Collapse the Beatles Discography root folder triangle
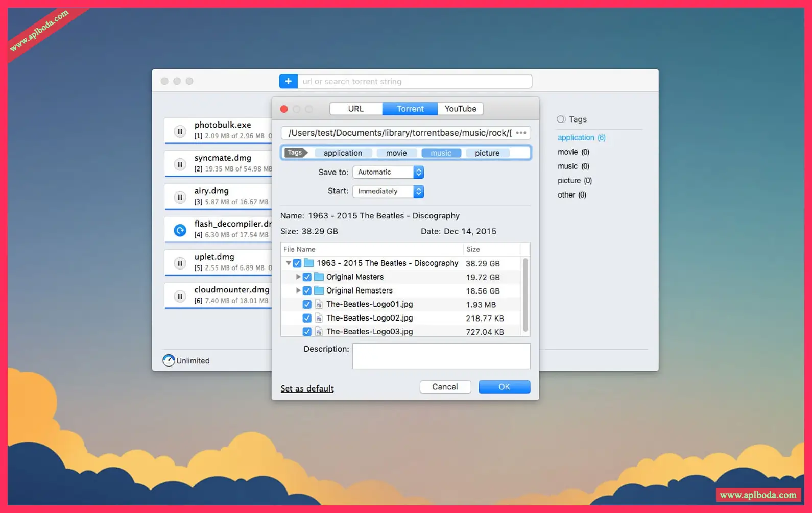The width and height of the screenshot is (812, 513). [x=289, y=263]
